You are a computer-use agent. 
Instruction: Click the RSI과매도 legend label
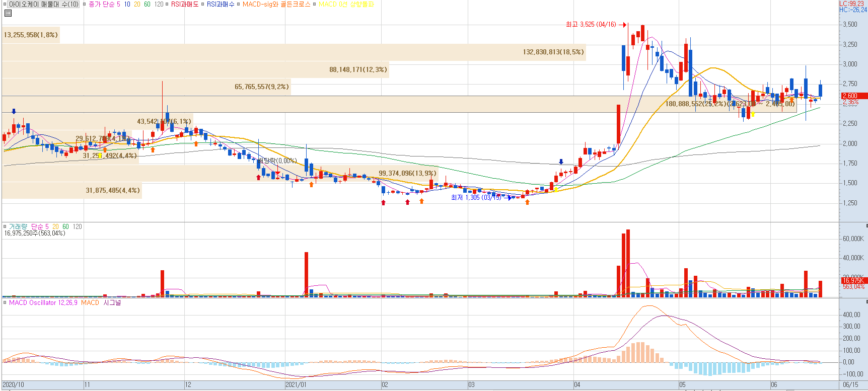[185, 4]
